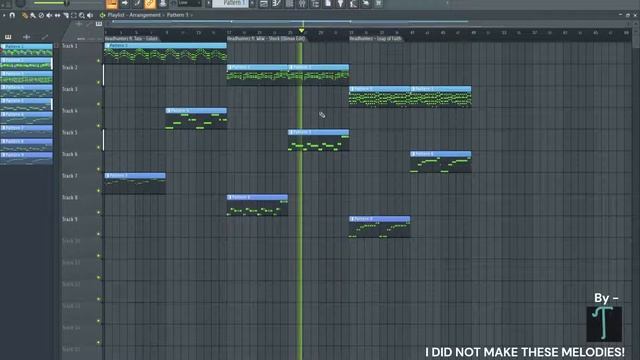This screenshot has height=360, width=640.
Task: Select the Slice tool
Action: (66, 15)
